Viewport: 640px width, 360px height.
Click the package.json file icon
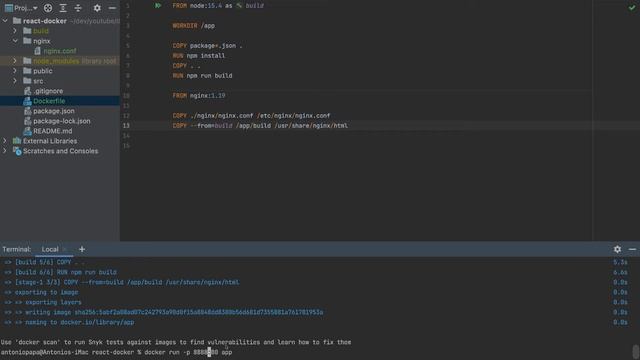(27, 111)
